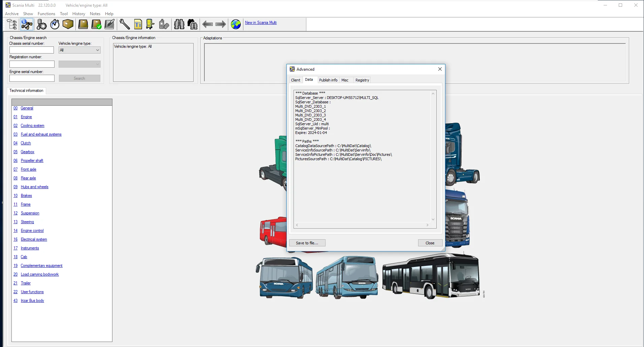Open the Functions menu
Screen dimensions: 644x347
click(x=46, y=14)
